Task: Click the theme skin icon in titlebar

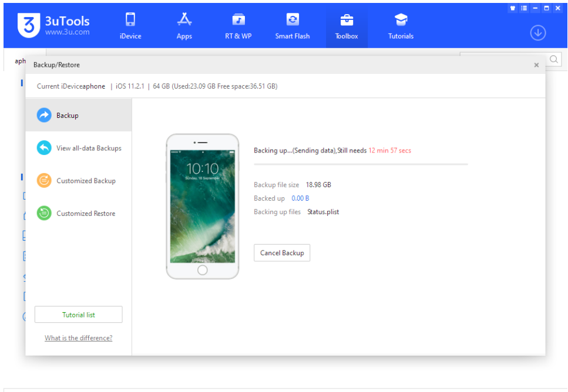Action: [x=512, y=8]
